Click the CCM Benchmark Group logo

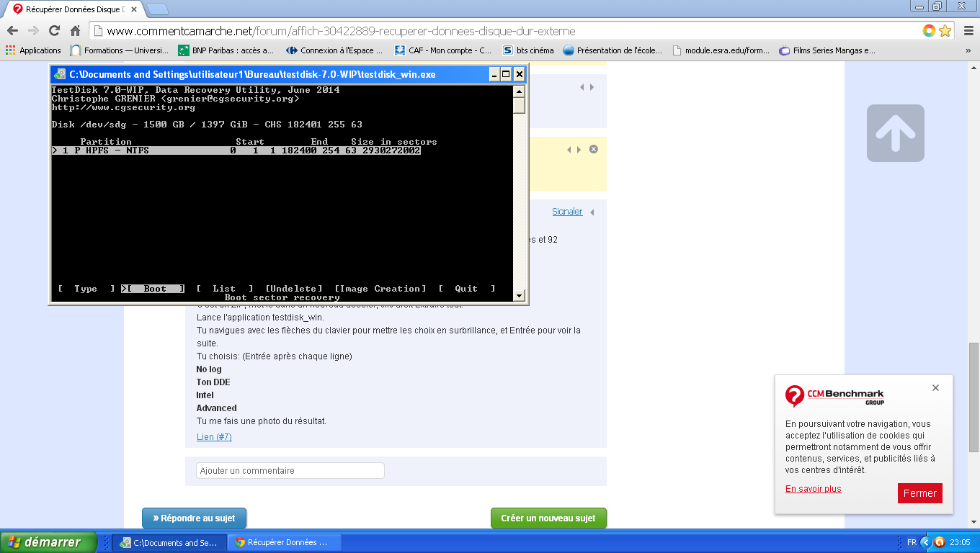834,396
